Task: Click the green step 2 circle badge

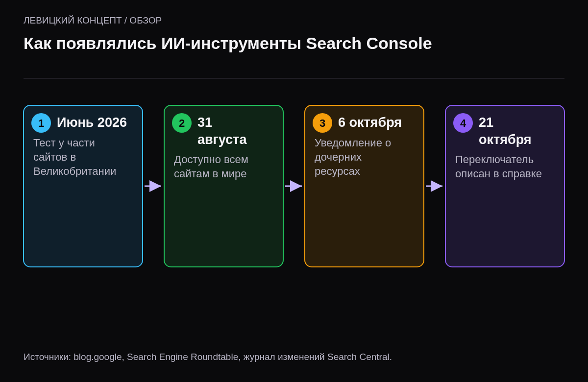Action: tap(182, 123)
